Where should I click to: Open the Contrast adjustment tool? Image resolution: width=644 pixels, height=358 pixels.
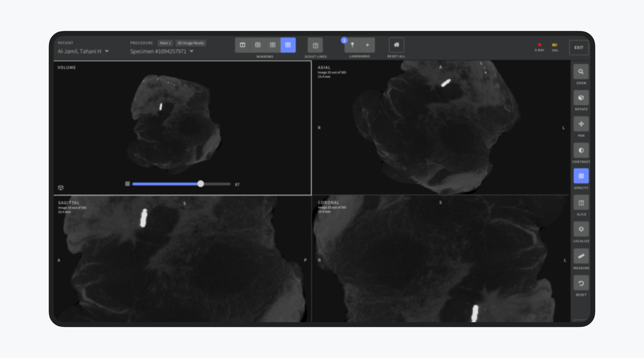pos(581,150)
